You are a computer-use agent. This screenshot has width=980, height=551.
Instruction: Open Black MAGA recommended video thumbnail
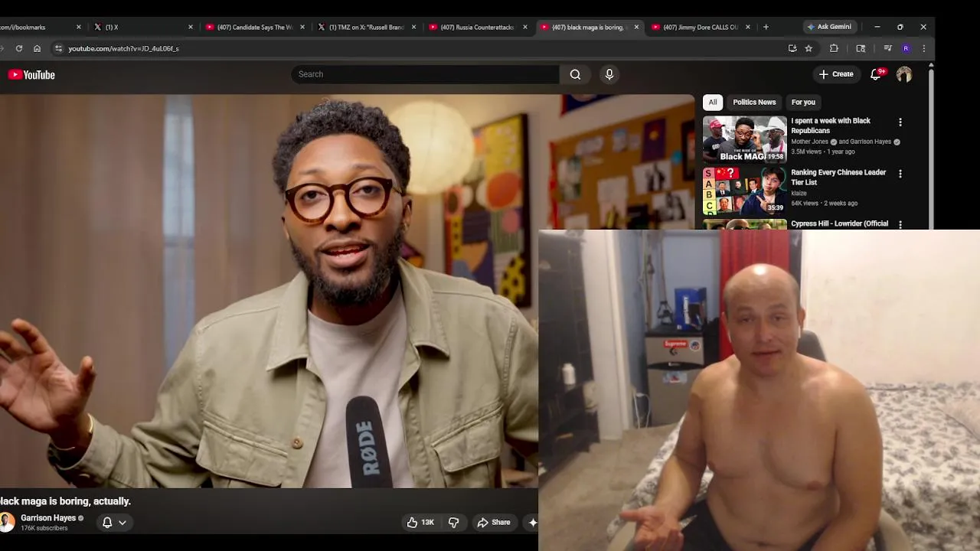tap(745, 139)
